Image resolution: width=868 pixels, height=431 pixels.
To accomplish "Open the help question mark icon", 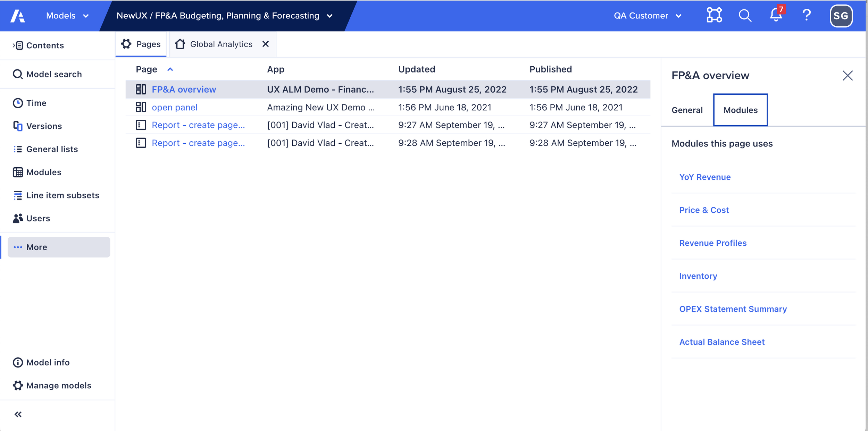I will (x=807, y=15).
